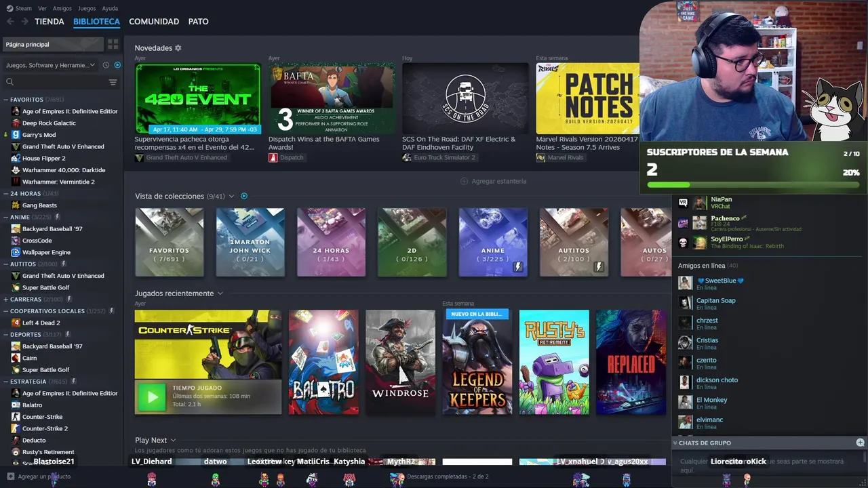
Task: Go back with the left arrow
Action: pos(10,22)
